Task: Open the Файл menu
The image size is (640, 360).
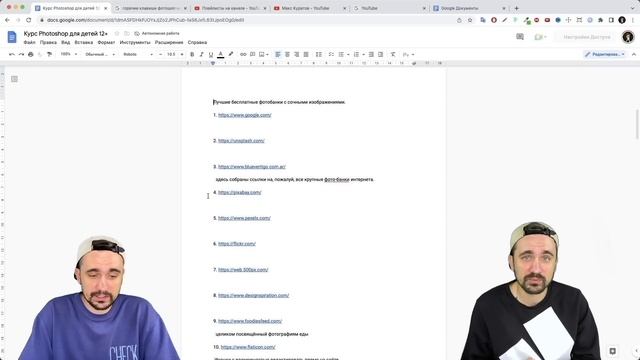Action: point(29,42)
